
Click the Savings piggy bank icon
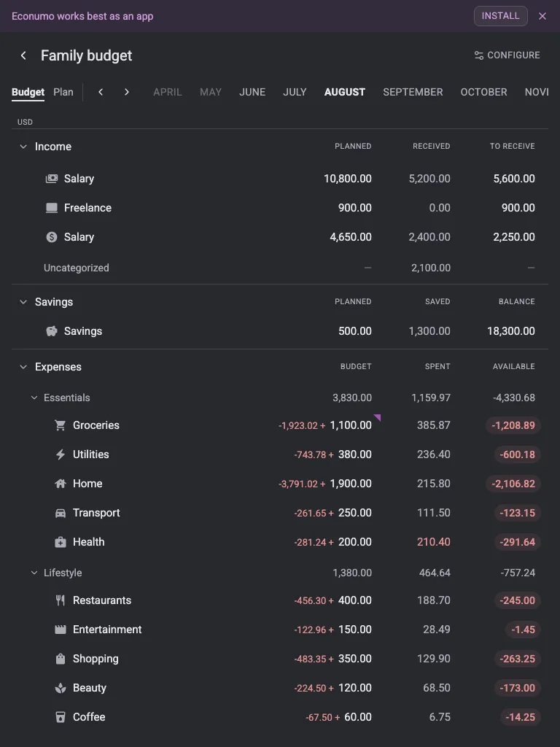pyautogui.click(x=52, y=331)
